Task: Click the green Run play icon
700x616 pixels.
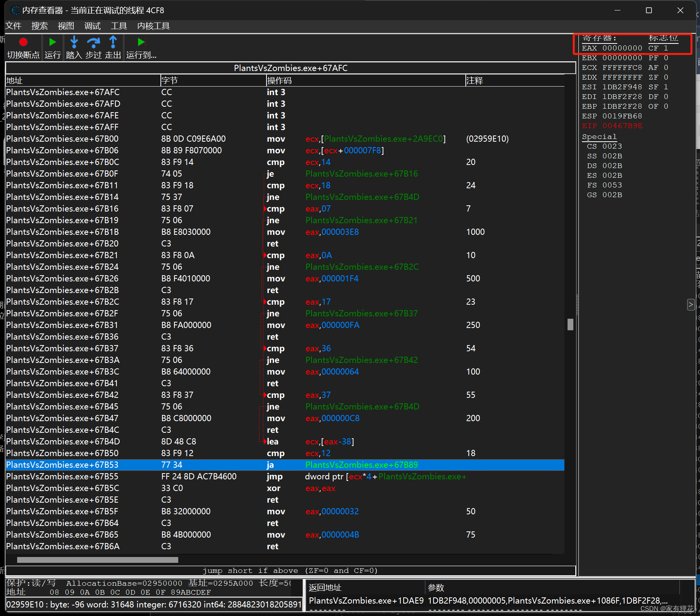Action: 52,42
